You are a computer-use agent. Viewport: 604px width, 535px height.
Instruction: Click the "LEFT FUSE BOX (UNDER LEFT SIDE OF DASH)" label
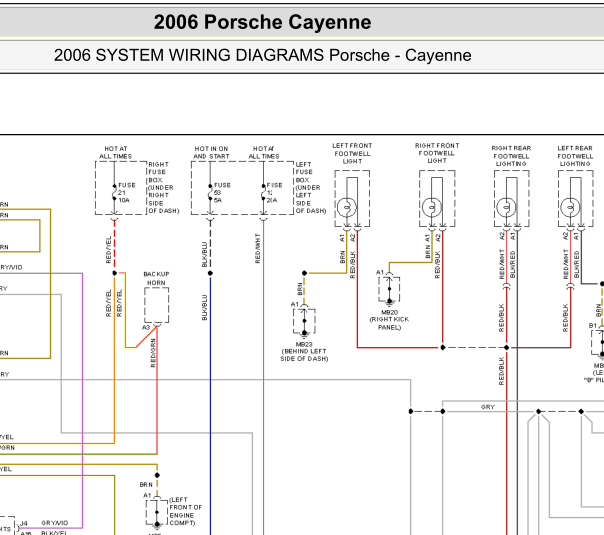click(310, 188)
